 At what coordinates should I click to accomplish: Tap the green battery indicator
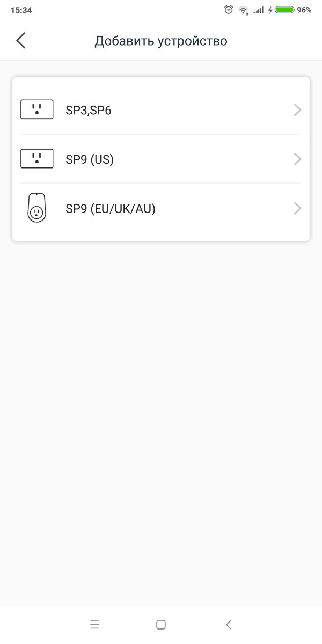(284, 10)
